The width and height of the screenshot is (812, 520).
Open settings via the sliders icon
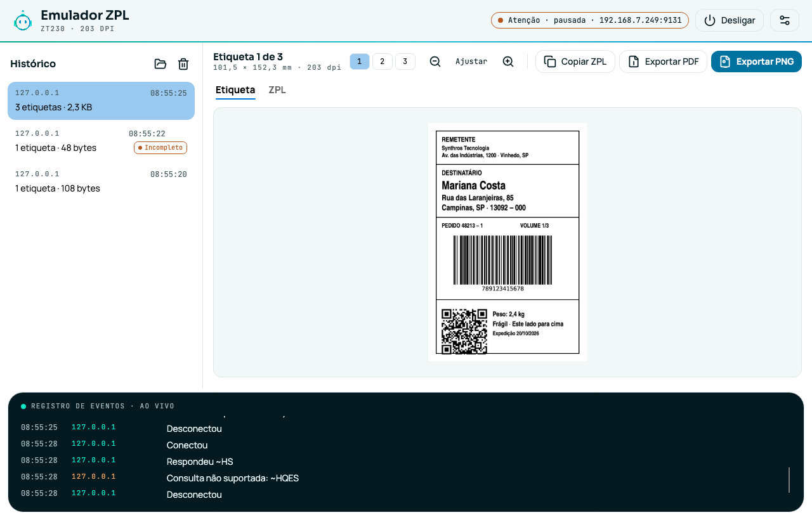click(x=785, y=20)
